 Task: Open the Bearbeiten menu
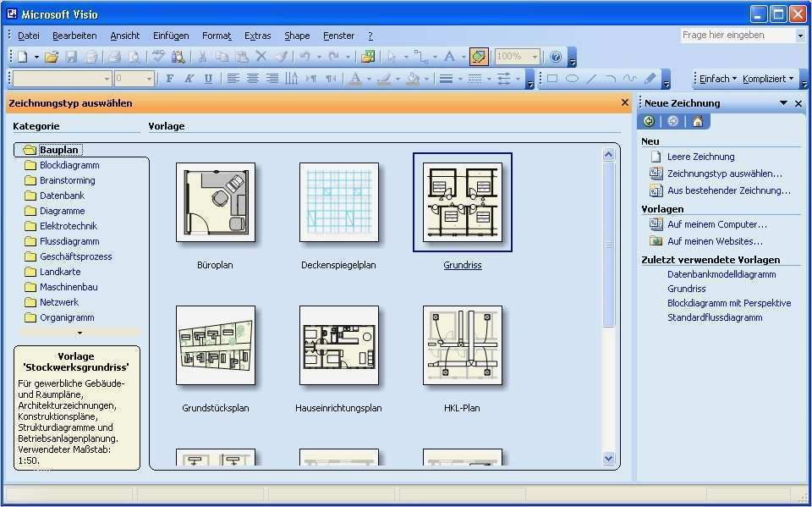[x=74, y=36]
